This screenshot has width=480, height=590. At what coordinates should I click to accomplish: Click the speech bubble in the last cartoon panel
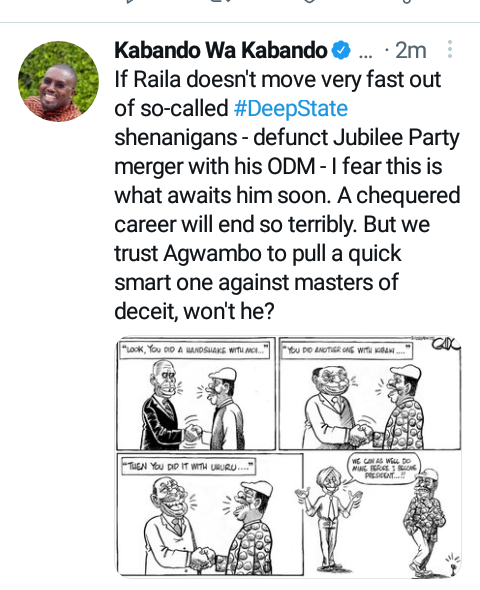[384, 468]
